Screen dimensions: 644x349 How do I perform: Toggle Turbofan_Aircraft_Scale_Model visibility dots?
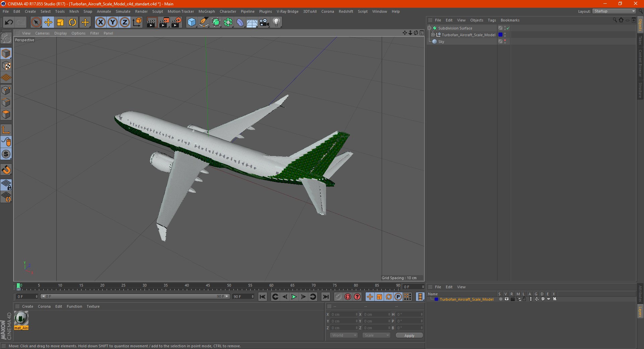505,35
